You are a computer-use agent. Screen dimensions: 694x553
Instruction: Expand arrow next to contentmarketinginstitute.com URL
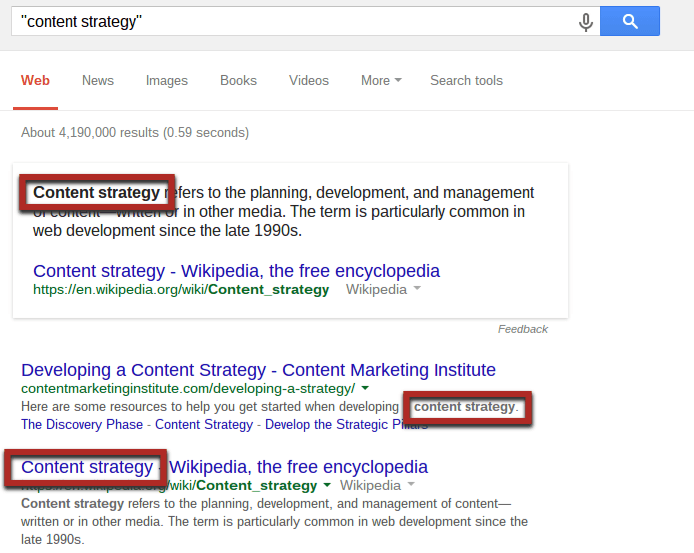365,388
